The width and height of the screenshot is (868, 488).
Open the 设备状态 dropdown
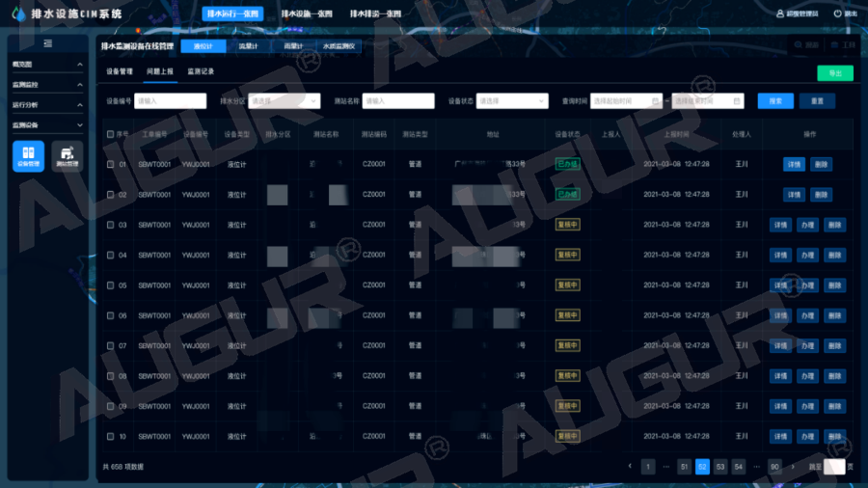pyautogui.click(x=512, y=100)
